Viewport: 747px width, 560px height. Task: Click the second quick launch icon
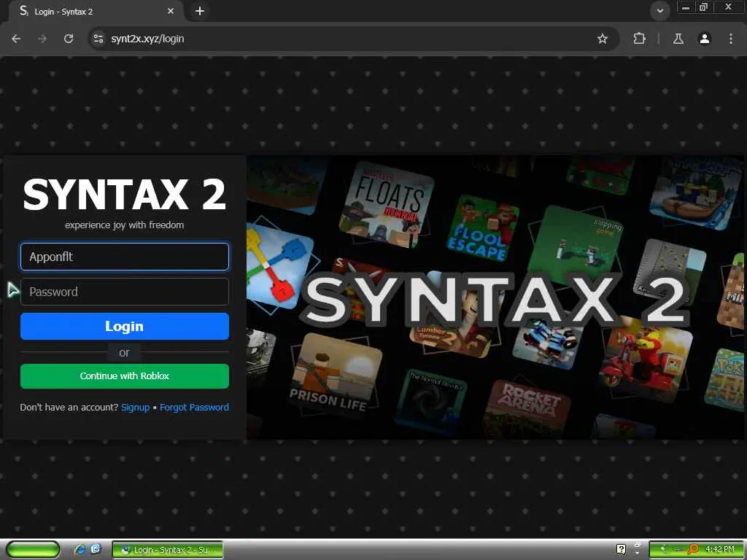(x=96, y=550)
